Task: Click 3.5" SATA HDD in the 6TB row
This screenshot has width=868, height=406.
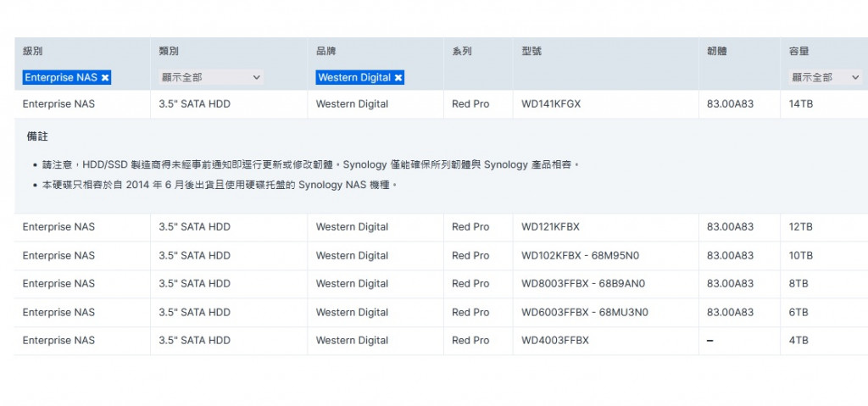Action: (194, 313)
